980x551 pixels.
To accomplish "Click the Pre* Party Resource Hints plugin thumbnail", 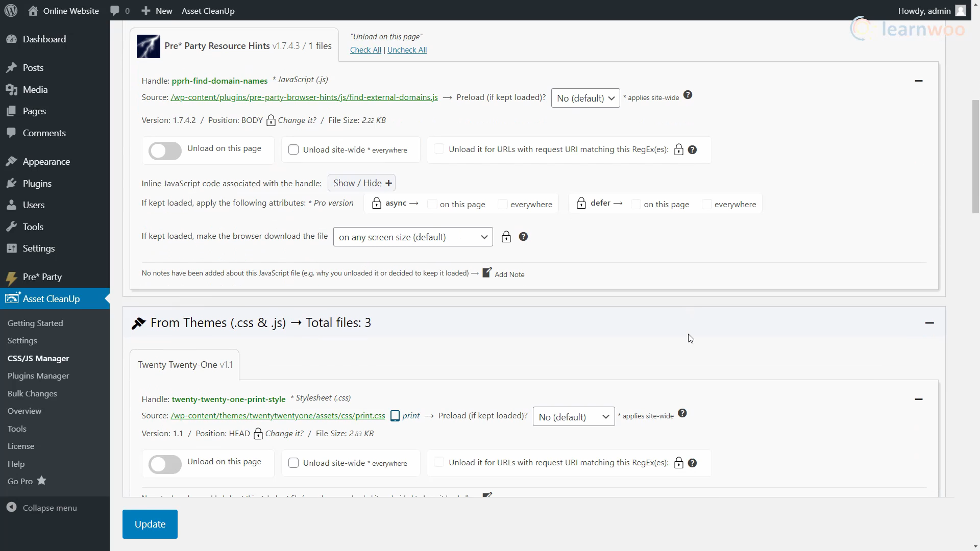I will [149, 46].
